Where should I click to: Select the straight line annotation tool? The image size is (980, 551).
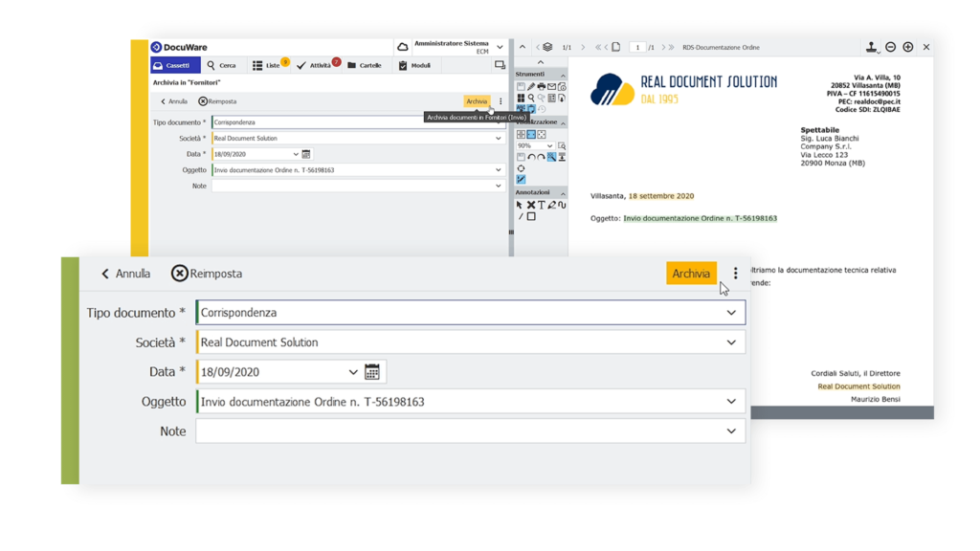520,216
